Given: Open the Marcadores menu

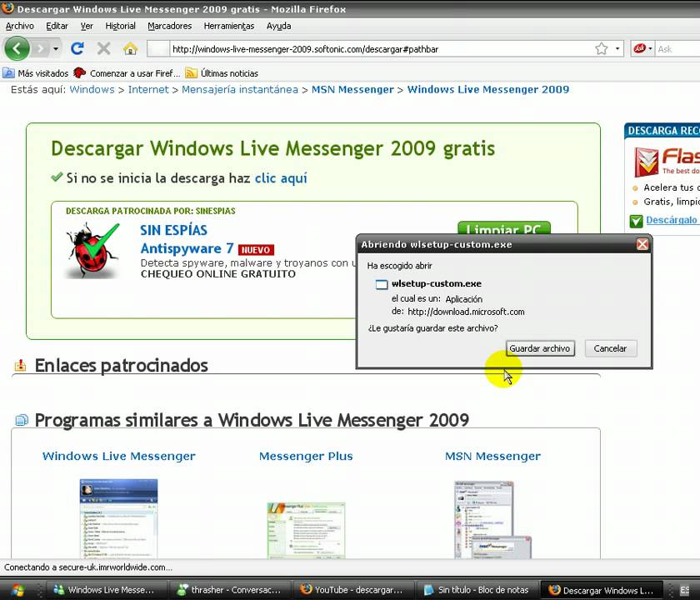Looking at the screenshot, I should click(x=170, y=26).
